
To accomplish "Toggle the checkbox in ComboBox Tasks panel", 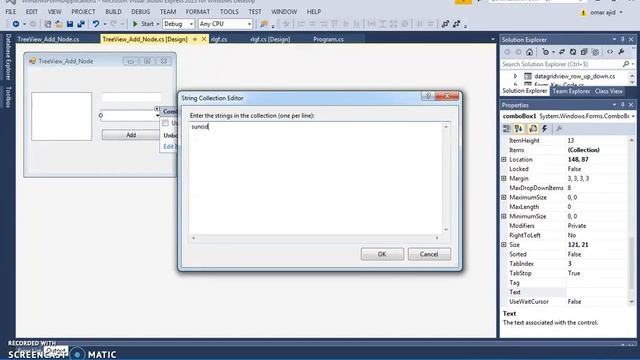I will tap(165, 123).
